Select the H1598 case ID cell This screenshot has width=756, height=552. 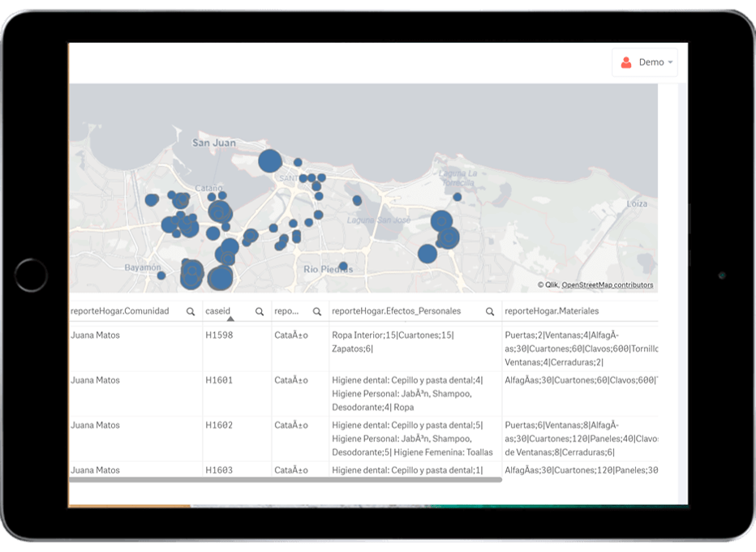pos(219,335)
